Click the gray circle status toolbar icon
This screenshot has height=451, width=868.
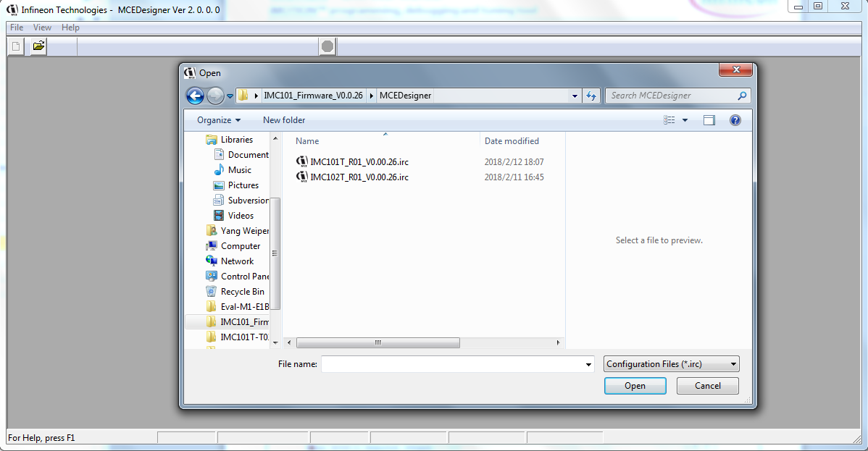pyautogui.click(x=327, y=47)
